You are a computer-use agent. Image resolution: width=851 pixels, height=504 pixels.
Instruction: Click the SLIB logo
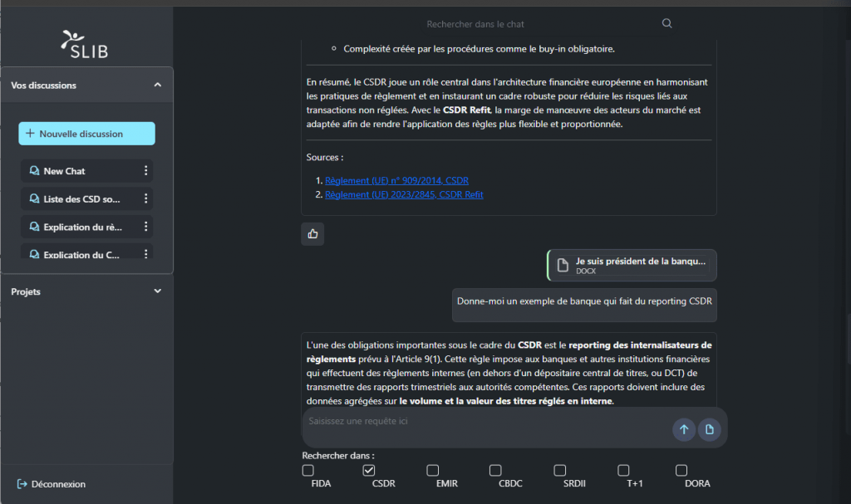[x=86, y=43]
